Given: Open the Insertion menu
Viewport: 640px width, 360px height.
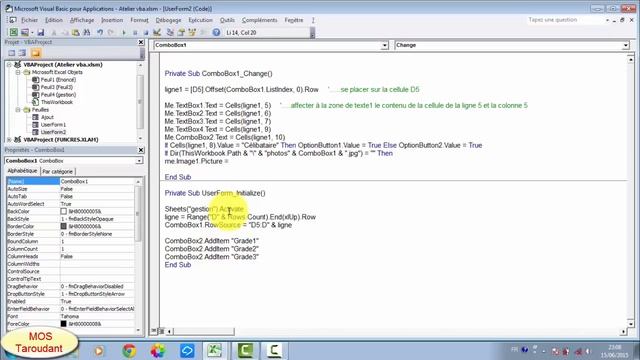Looking at the screenshot, I should click(112, 20).
